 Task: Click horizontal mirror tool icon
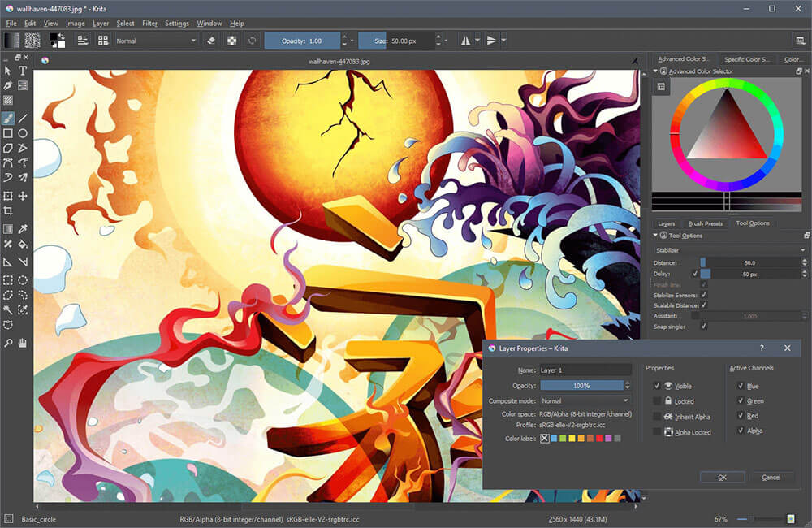coord(465,41)
